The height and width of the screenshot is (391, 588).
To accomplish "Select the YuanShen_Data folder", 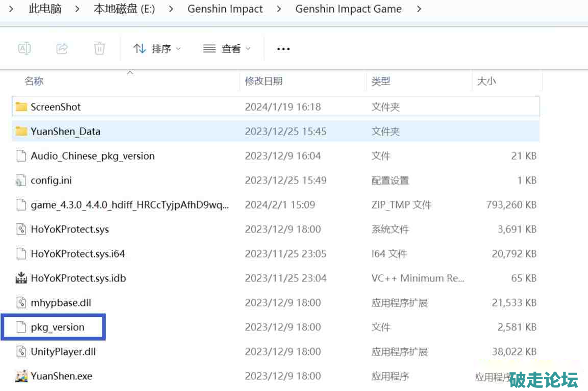I will (x=65, y=132).
